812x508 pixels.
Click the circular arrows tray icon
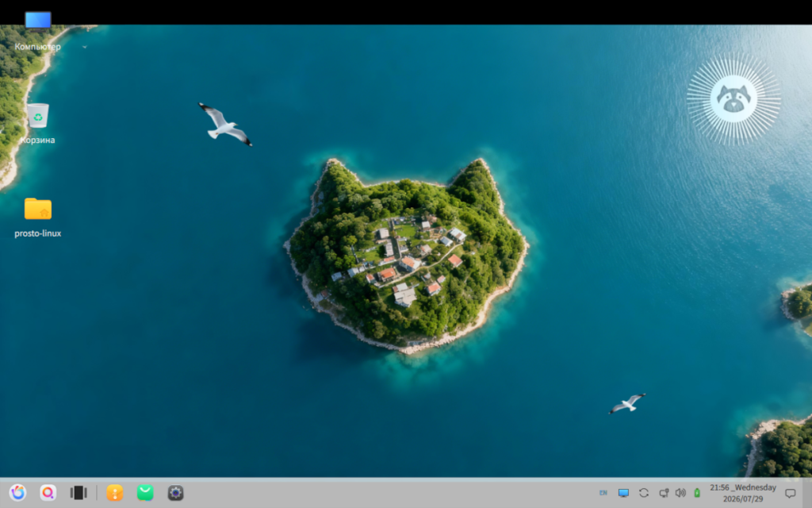coord(644,493)
